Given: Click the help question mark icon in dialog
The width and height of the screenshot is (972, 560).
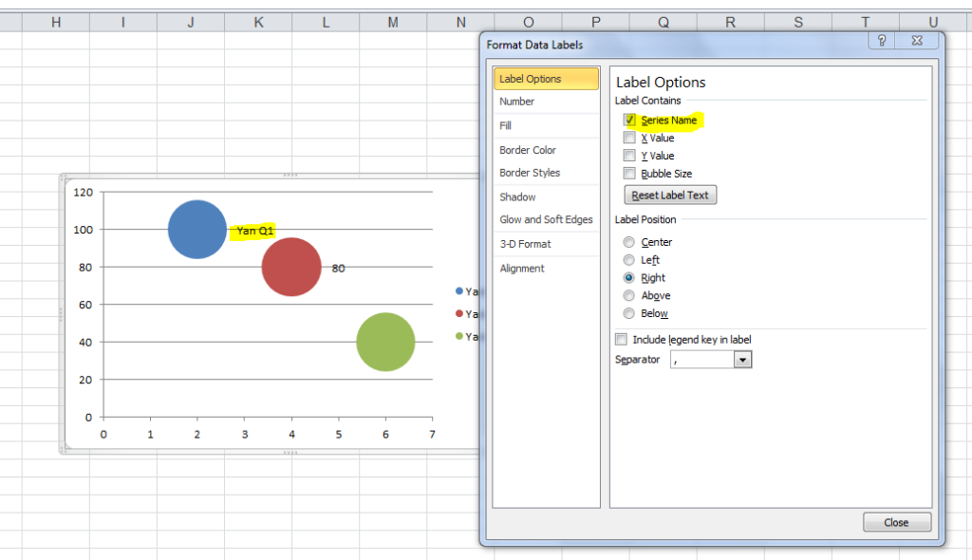Looking at the screenshot, I should (x=882, y=41).
